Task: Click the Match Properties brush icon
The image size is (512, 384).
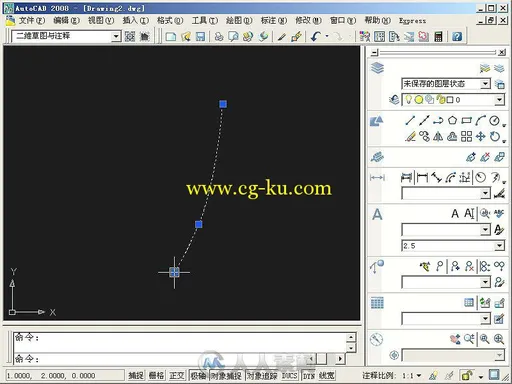Action: tap(282, 36)
